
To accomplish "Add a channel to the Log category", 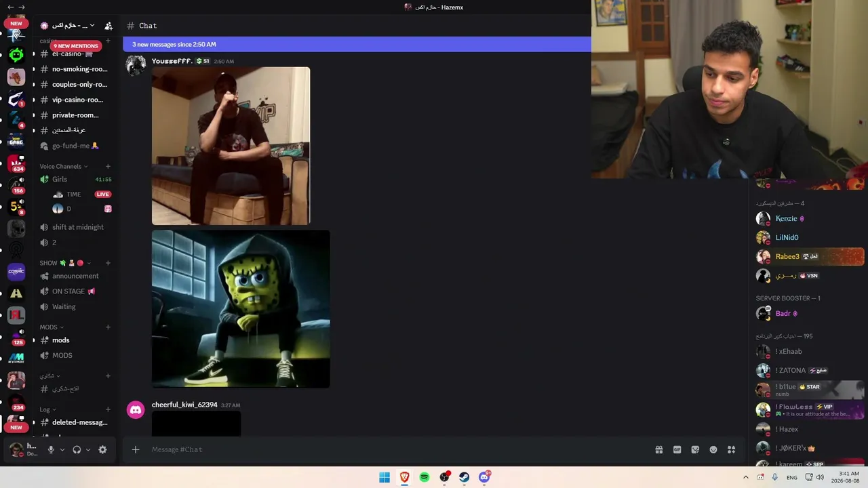I will tap(108, 409).
